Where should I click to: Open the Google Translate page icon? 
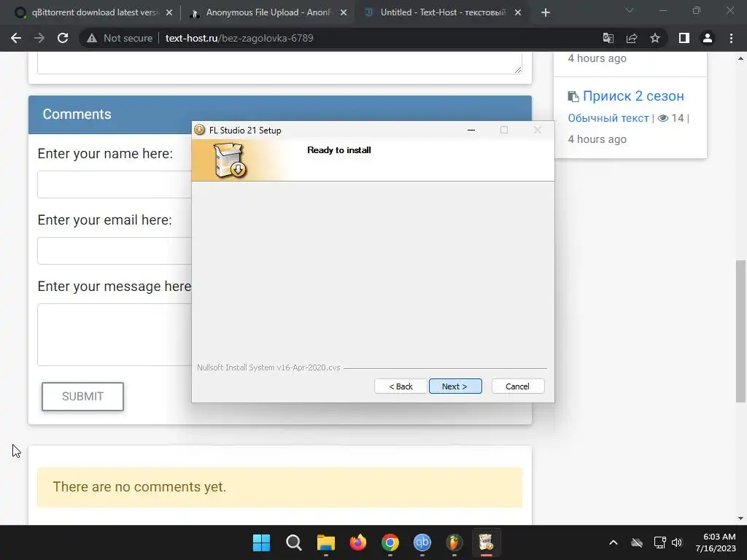click(608, 38)
